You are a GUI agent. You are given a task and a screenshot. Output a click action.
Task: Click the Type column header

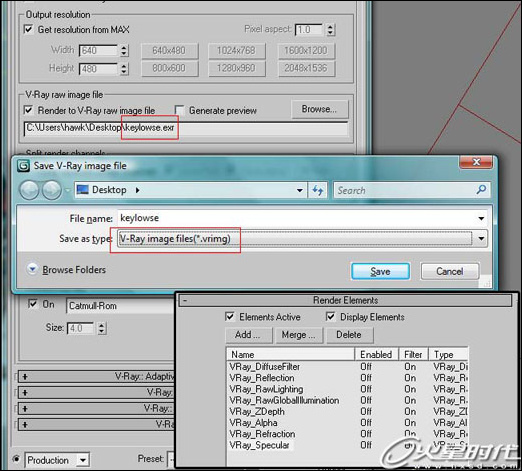click(449, 355)
